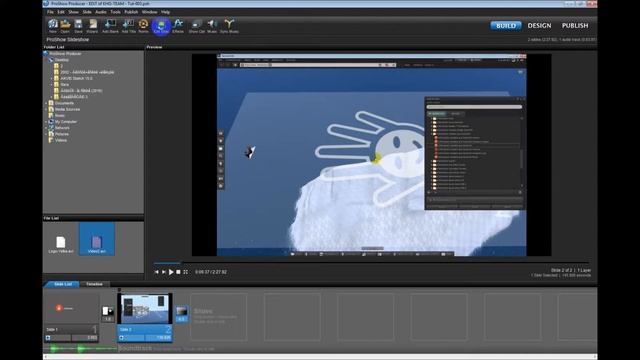This screenshot has height=360, width=640.
Task: Click the empty Slides placeholder slot
Action: pyautogui.click(x=218, y=317)
